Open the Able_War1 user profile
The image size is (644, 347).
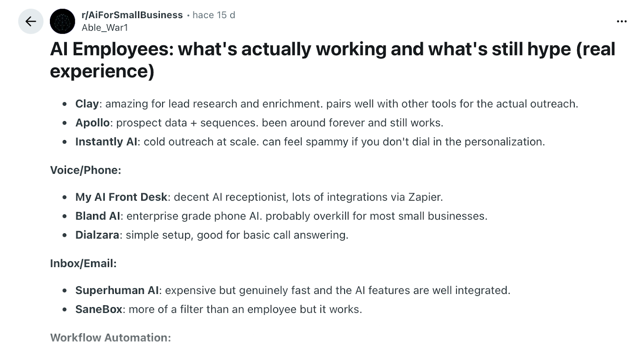tap(105, 28)
